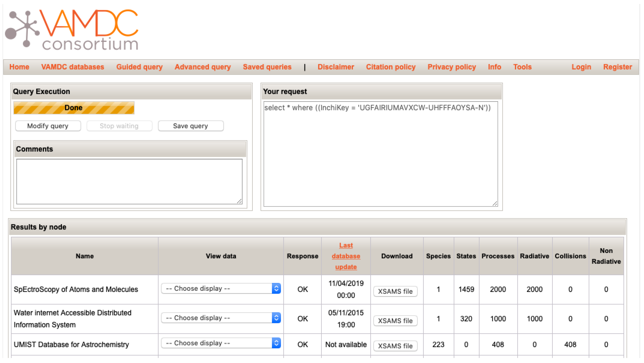This screenshot has height=363, width=644.
Task: Go to VAMDC databases page
Action: pos(72,67)
